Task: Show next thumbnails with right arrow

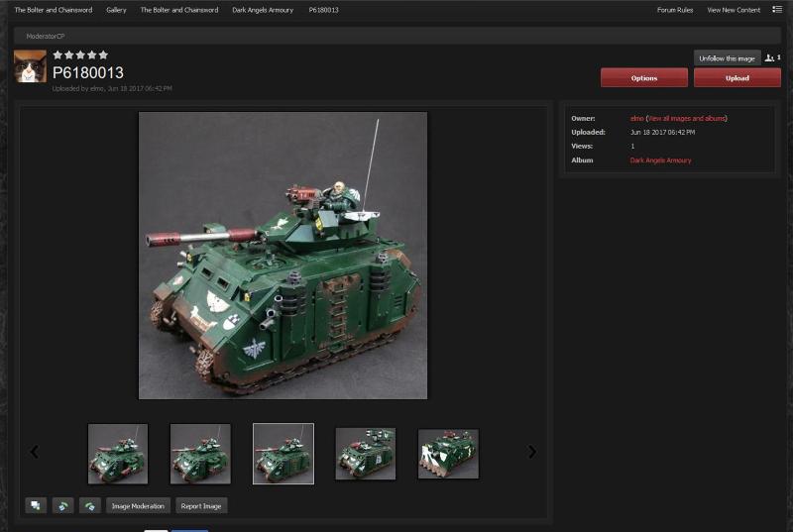Action: tap(531, 452)
